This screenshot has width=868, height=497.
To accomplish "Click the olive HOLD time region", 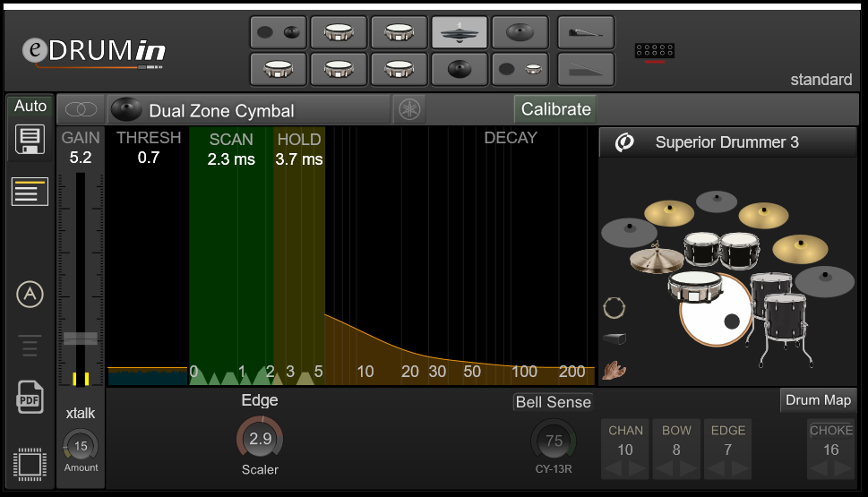I will pyautogui.click(x=299, y=254).
